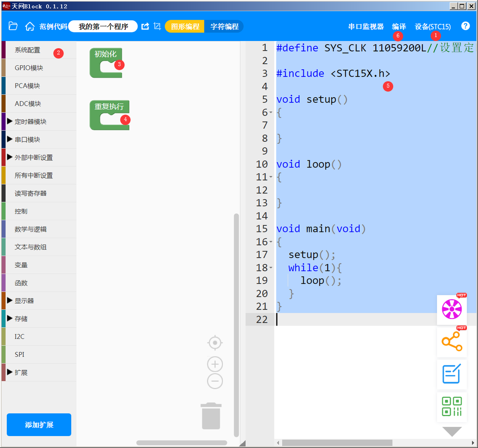
Task: Switch to 字符编程 mode
Action: point(224,27)
